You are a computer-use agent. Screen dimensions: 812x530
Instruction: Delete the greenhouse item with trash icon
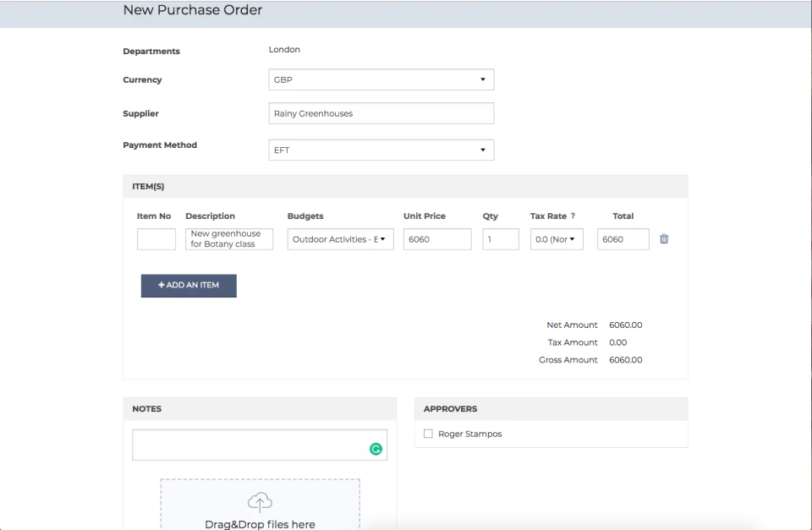pyautogui.click(x=664, y=239)
